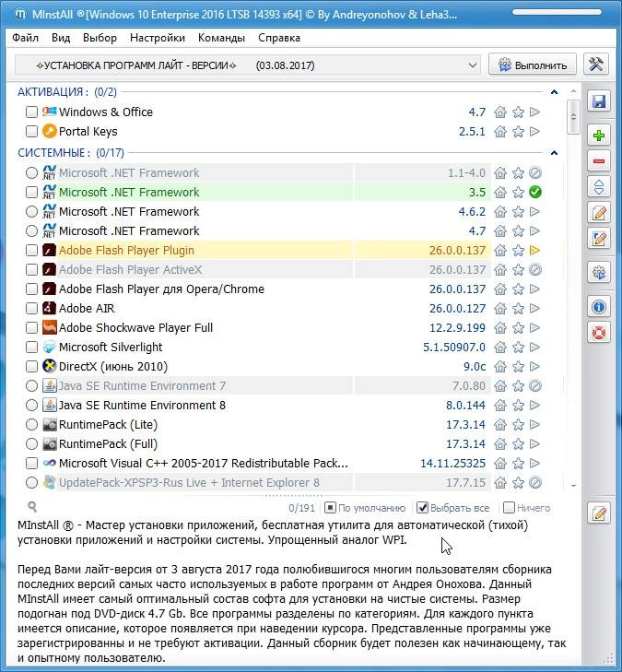Check the Microsoft Visual C++ Redistributable checkbox
Screen dimensions: 622x672
[x=31, y=464]
